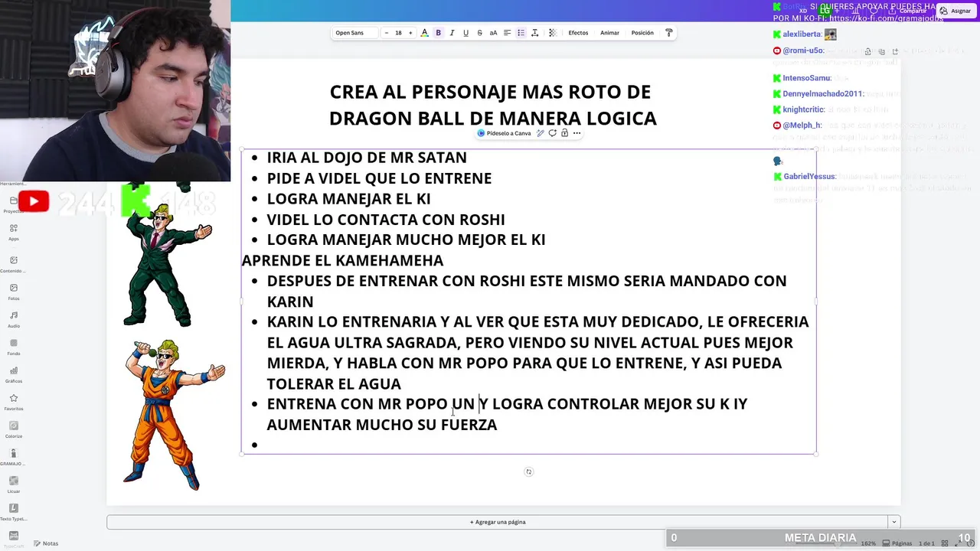Click the ko-fi link in chat

click(886, 18)
